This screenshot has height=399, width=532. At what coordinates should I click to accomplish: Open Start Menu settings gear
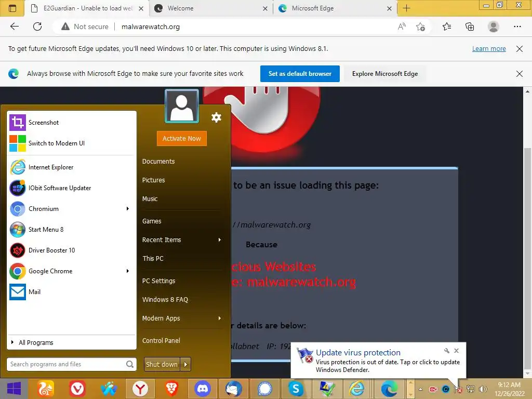(x=216, y=117)
